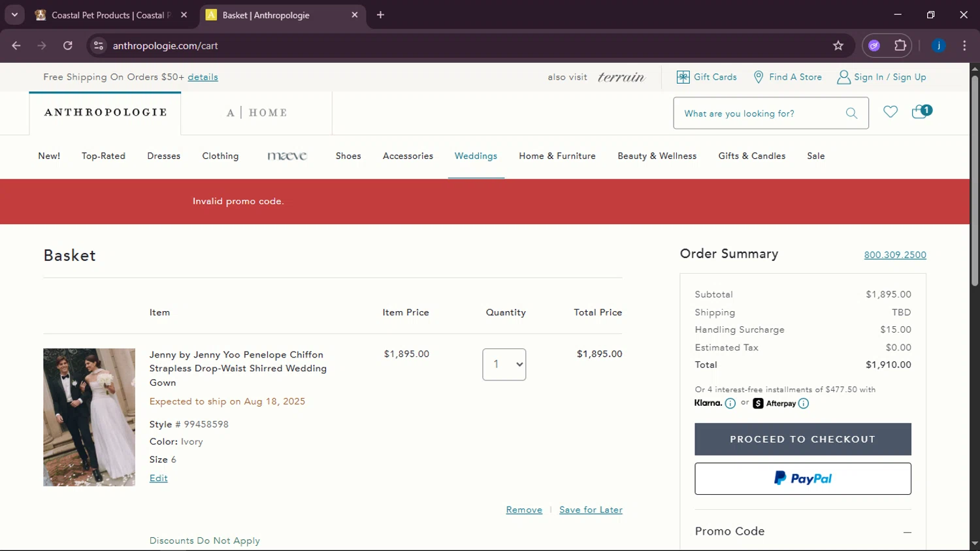This screenshot has height=551, width=980.
Task: Open Sign In / Sign Up
Action: 882,77
